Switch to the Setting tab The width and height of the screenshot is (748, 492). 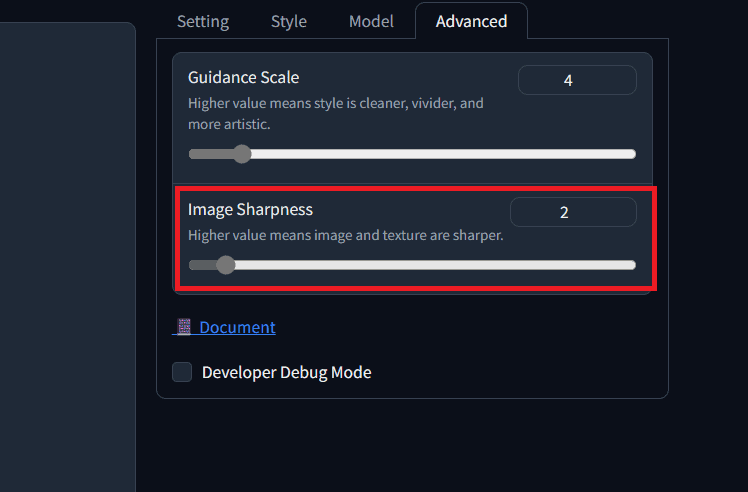point(203,21)
